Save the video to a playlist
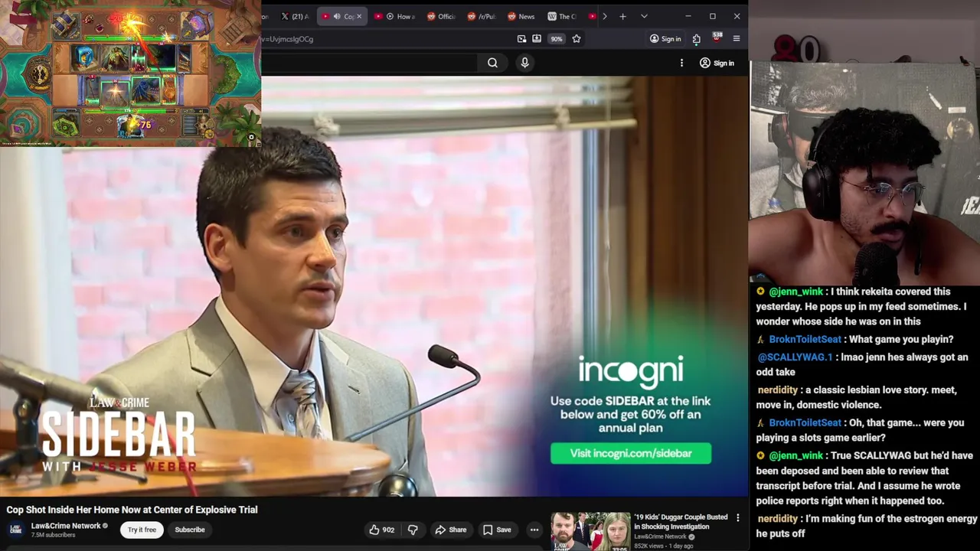980x551 pixels. [497, 530]
